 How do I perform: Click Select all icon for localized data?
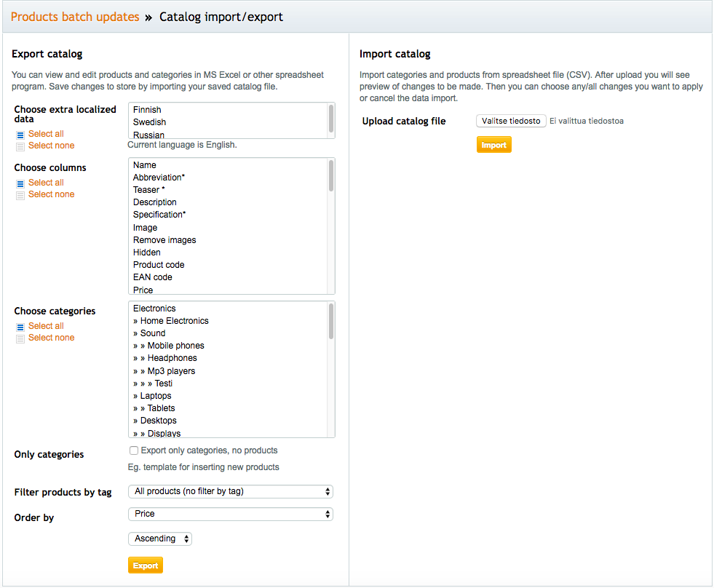pos(20,135)
